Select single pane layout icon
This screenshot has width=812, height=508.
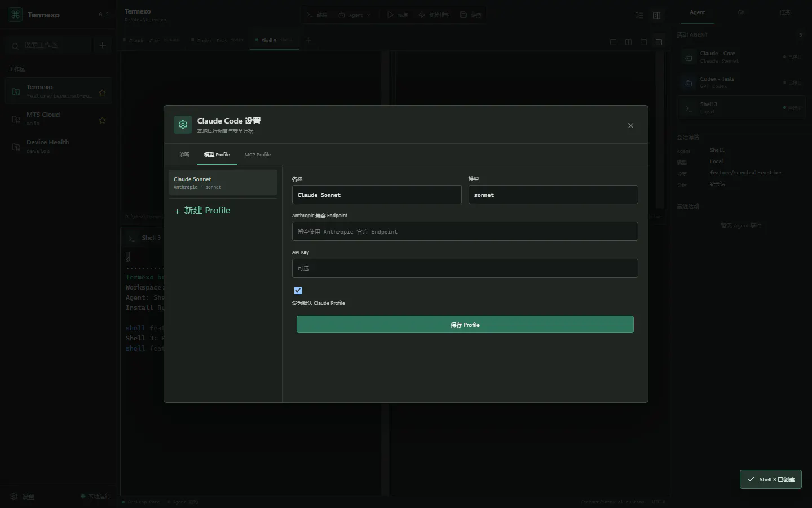pyautogui.click(x=614, y=42)
